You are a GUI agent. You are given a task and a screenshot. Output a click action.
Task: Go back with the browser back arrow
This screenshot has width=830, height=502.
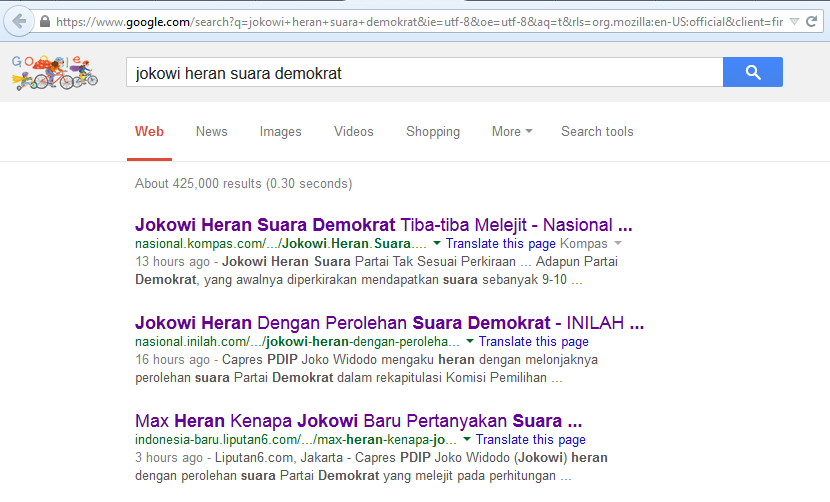coord(19,22)
